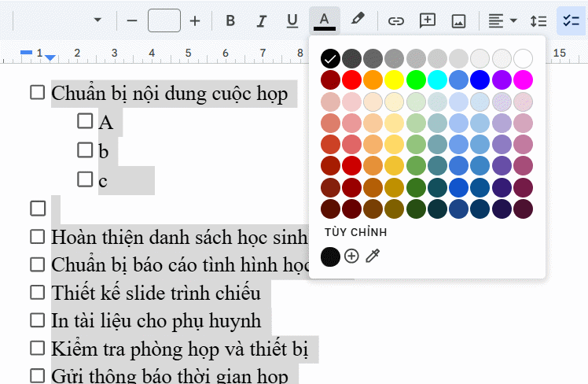Click the font size input box
Viewport: 588px width, 384px height.
tap(164, 20)
